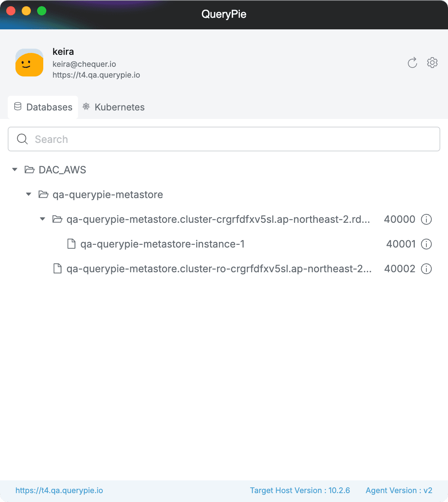Select the Databases tab
The image size is (448, 502).
[43, 107]
